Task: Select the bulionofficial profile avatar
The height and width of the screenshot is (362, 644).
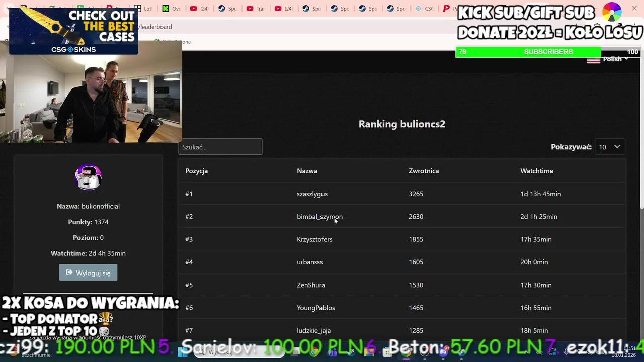Action: click(x=88, y=177)
